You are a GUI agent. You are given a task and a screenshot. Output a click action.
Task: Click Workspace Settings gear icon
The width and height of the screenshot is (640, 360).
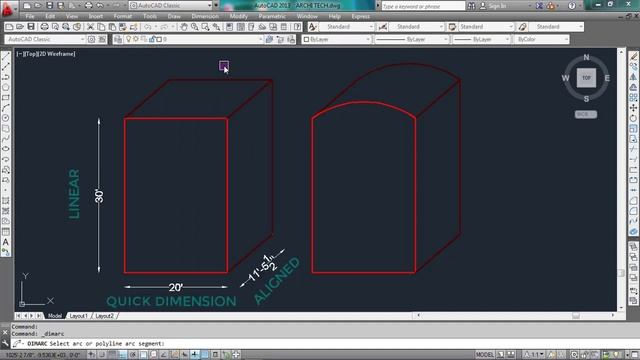[91, 39]
